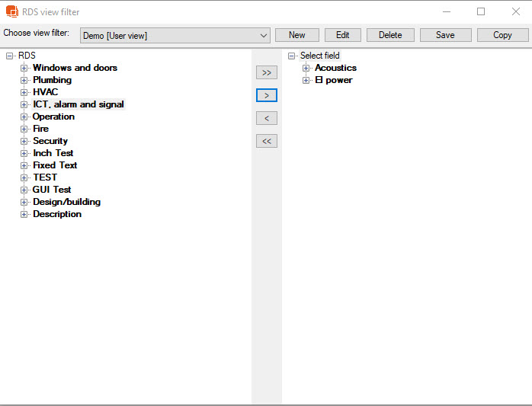This screenshot has width=532, height=406.
Task: Click the Delete button
Action: point(390,35)
